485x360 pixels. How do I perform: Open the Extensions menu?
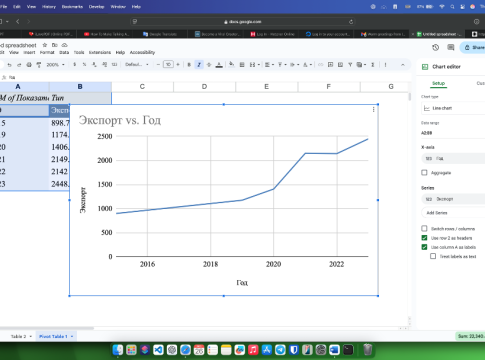point(100,52)
